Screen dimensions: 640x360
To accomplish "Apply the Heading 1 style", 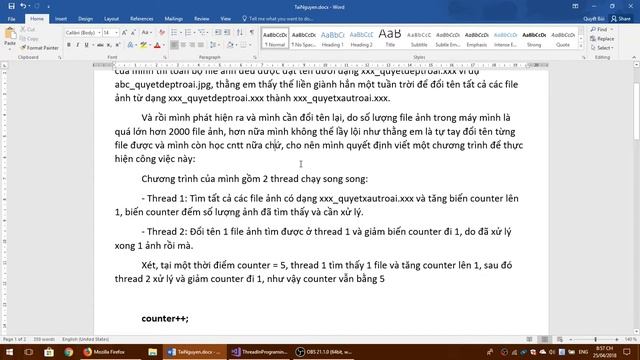I will 333,38.
